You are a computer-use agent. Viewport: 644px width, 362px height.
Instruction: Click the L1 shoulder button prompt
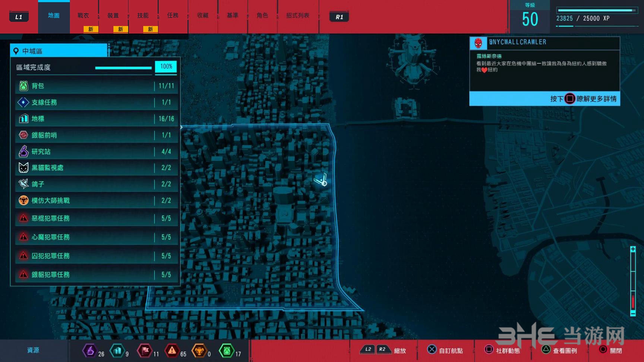coord(19,17)
